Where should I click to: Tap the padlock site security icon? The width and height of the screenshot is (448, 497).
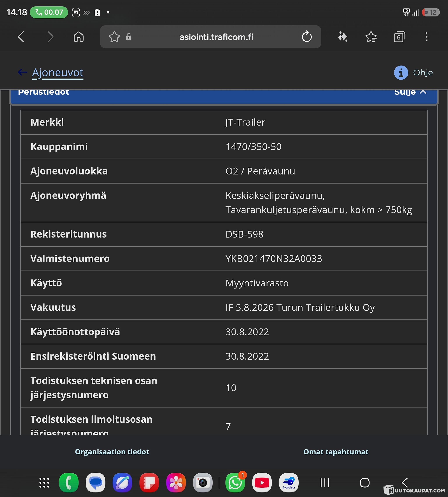(129, 37)
